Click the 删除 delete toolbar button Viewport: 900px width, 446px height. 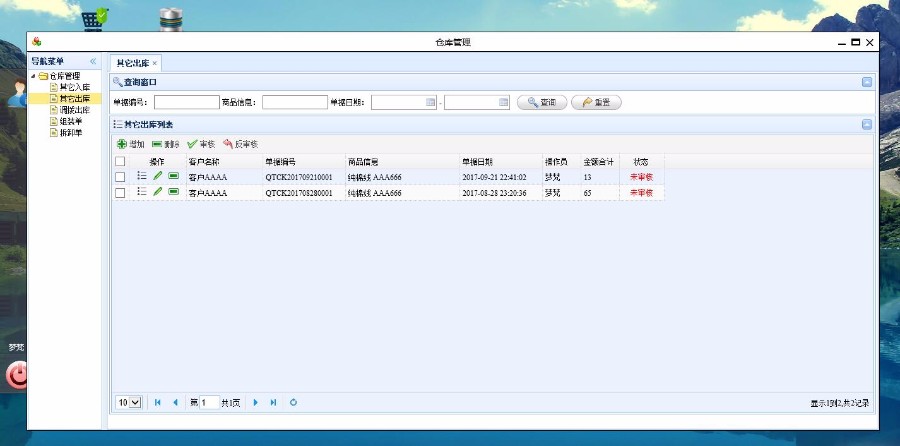[165, 145]
